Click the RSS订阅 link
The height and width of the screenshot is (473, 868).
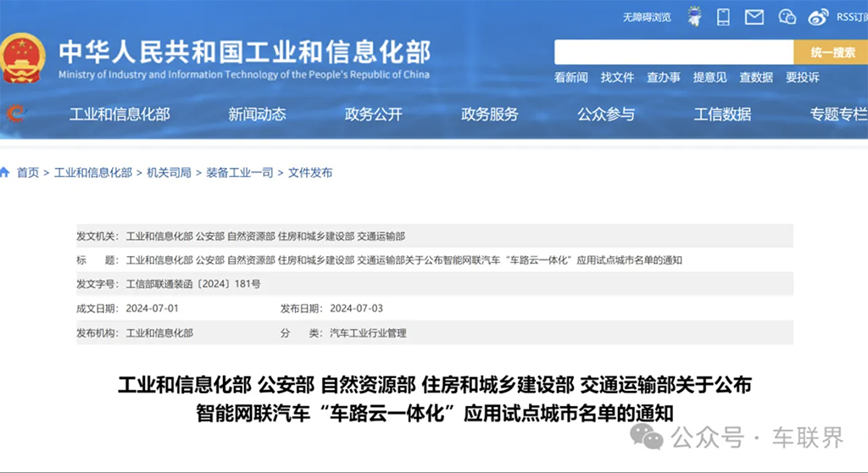[852, 17]
